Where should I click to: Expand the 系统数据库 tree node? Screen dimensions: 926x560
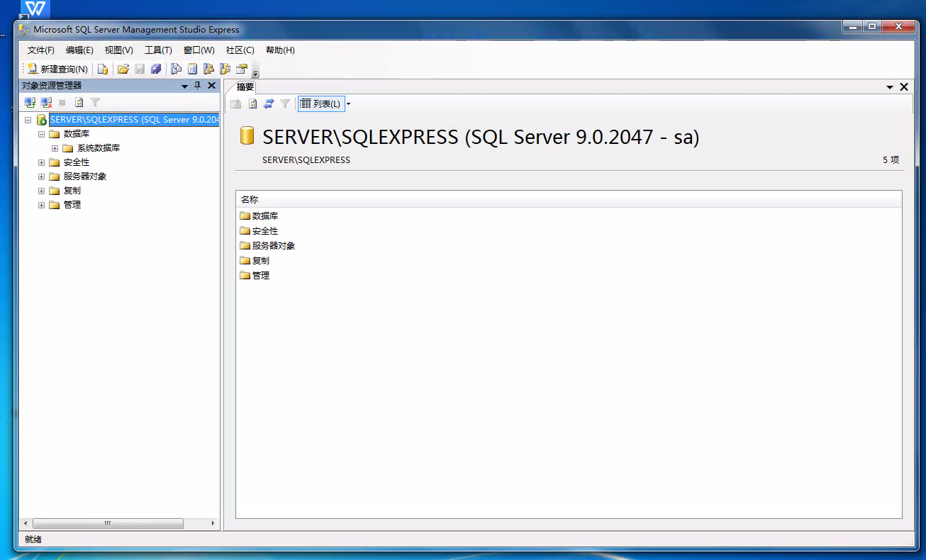(x=55, y=148)
